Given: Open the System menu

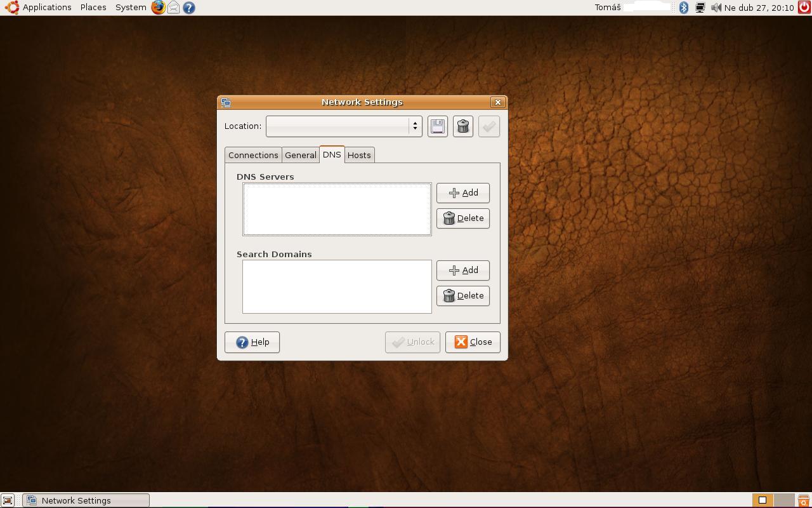Looking at the screenshot, I should pyautogui.click(x=131, y=8).
